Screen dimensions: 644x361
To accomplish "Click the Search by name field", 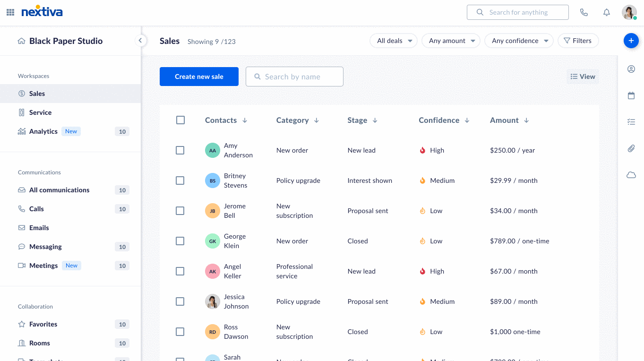I will [x=294, y=77].
